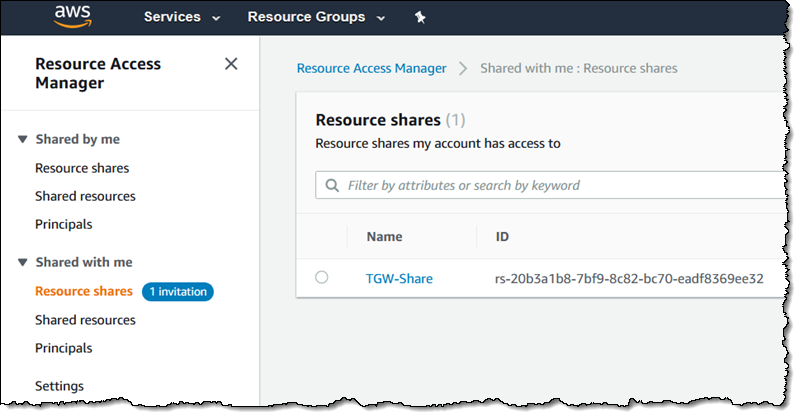
Task: Click the pin shortcut icon in top bar
Action: coord(419,18)
